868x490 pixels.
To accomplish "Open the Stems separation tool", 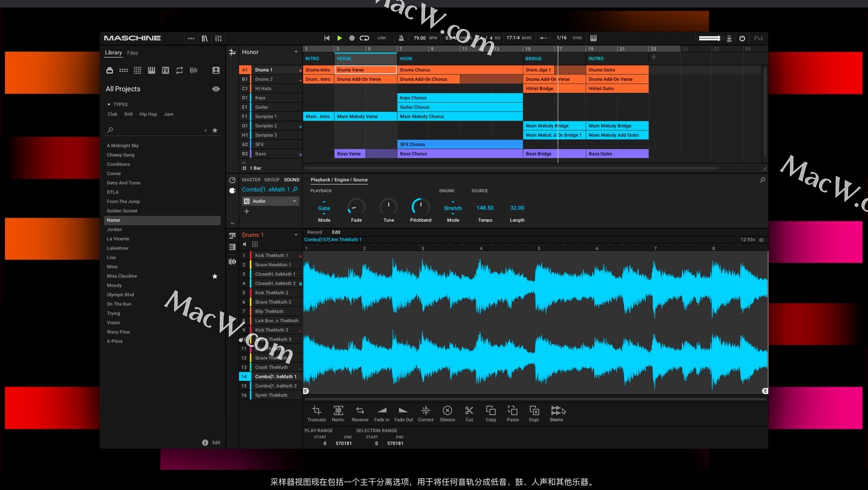I will point(556,413).
